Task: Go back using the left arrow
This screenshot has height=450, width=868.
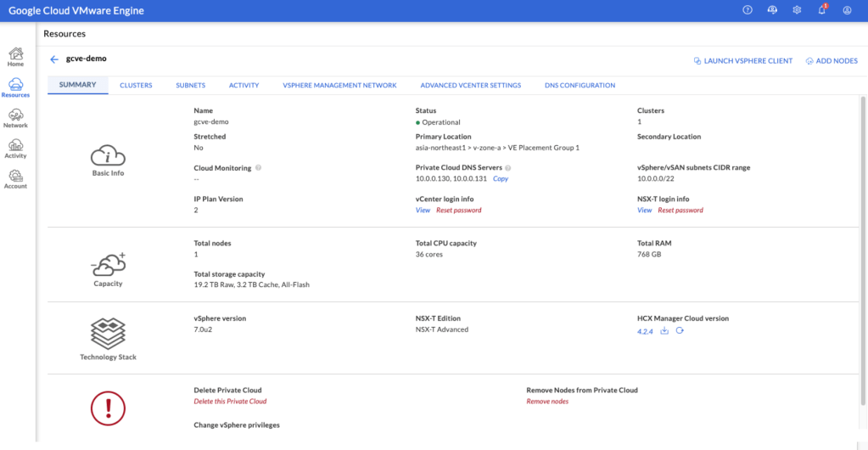Action: 54,59
